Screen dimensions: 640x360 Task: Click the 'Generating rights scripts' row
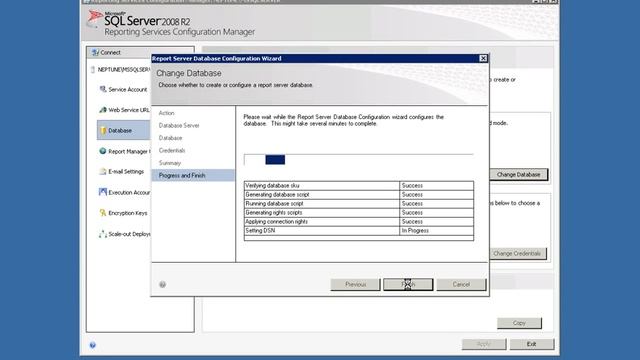[x=359, y=213]
